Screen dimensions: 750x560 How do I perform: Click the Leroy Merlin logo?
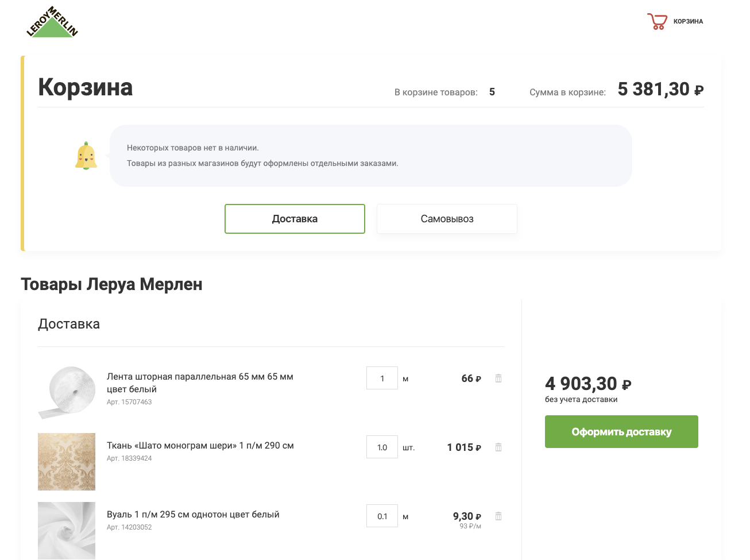pyautogui.click(x=52, y=22)
